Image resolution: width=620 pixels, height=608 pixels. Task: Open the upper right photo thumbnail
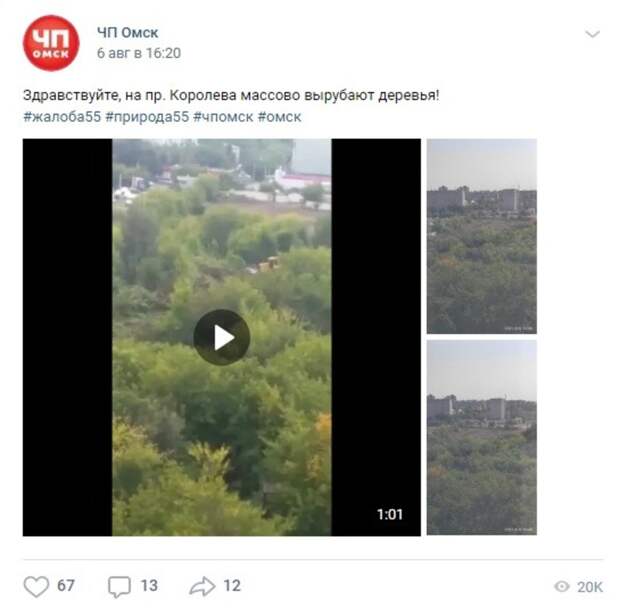coord(482,236)
